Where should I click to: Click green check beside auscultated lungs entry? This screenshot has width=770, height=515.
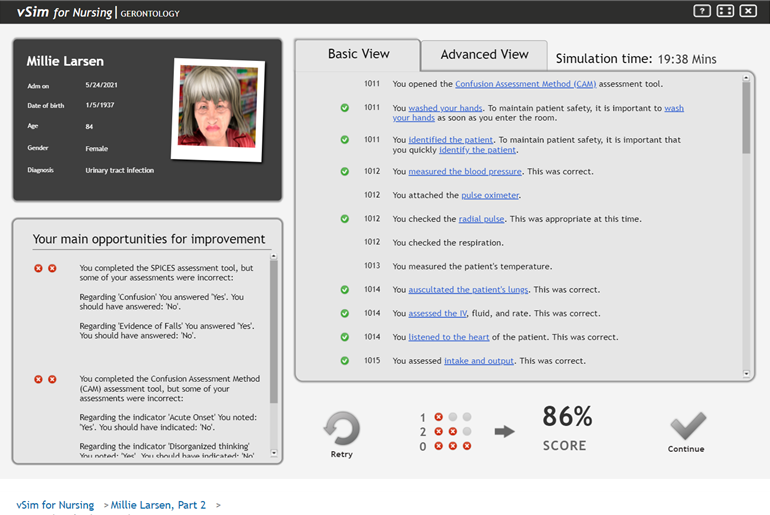tap(345, 290)
